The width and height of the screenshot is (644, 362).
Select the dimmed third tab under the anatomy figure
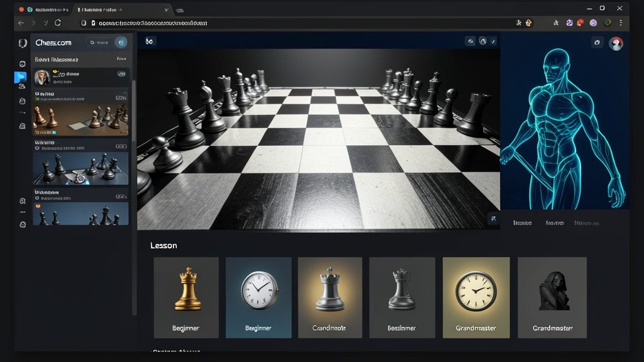[587, 223]
